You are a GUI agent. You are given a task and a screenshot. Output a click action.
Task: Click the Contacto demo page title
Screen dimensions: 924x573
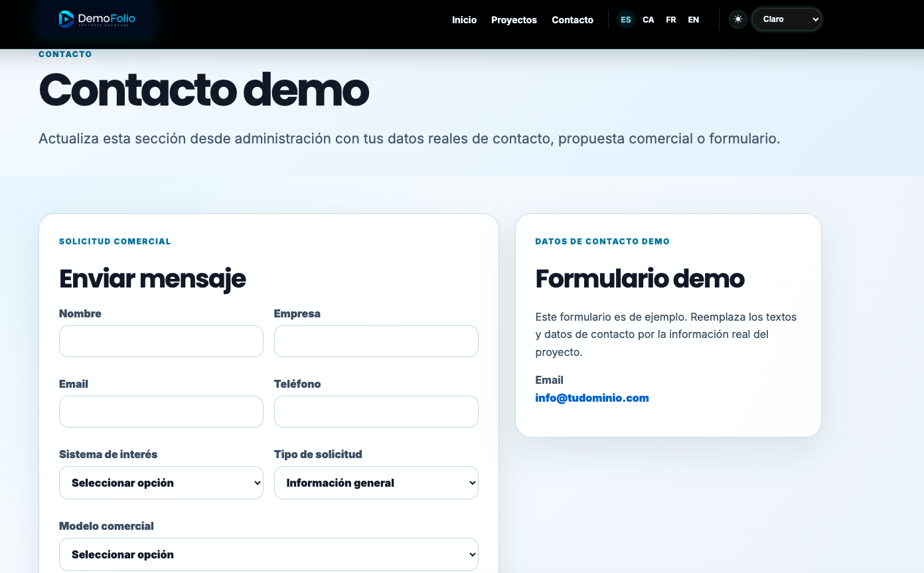click(x=204, y=90)
